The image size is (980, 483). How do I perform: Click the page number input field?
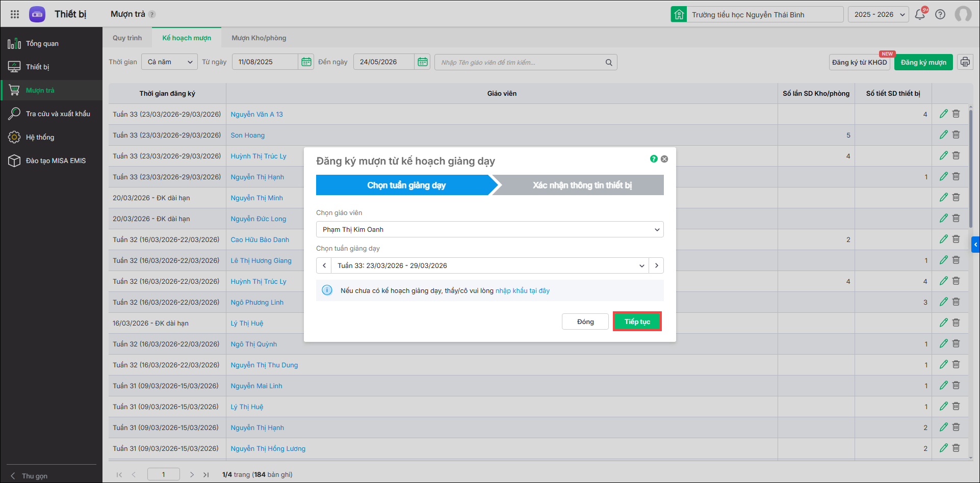pos(164,474)
